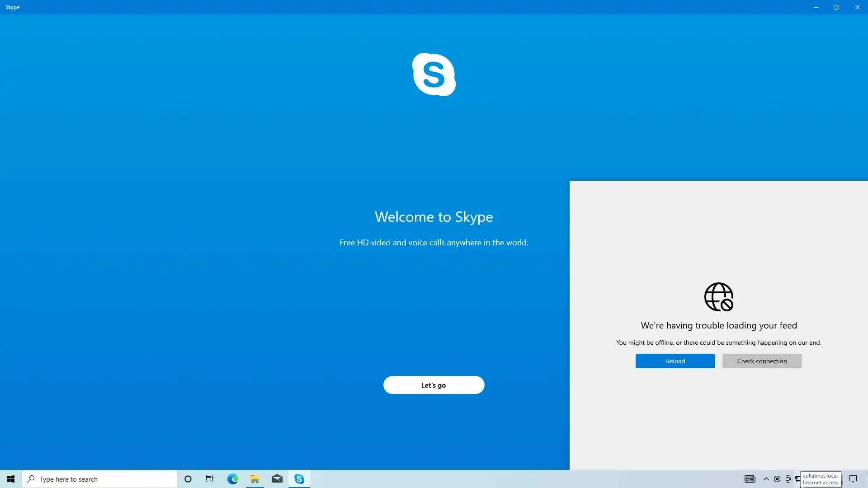Image resolution: width=868 pixels, height=488 pixels.
Task: Click the Check connection button
Action: point(762,361)
